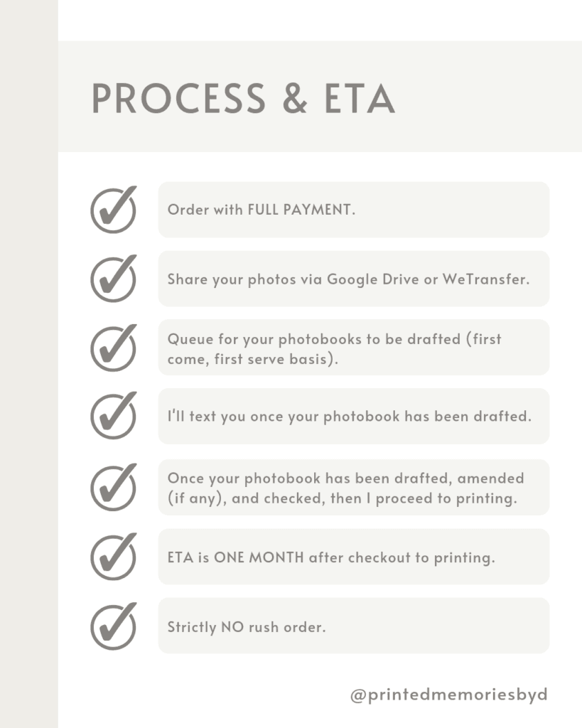Select the I'll text you step box
The image size is (582, 728).
tap(353, 417)
